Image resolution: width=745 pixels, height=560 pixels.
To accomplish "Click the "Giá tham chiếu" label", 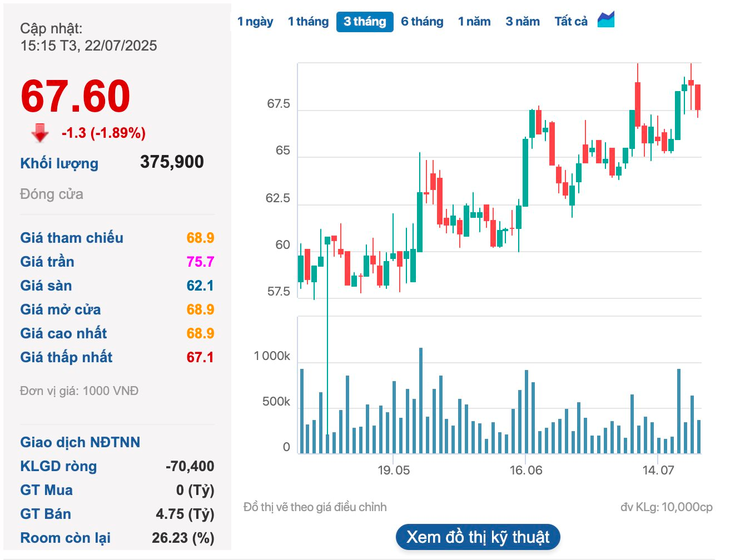I will coord(72,238).
